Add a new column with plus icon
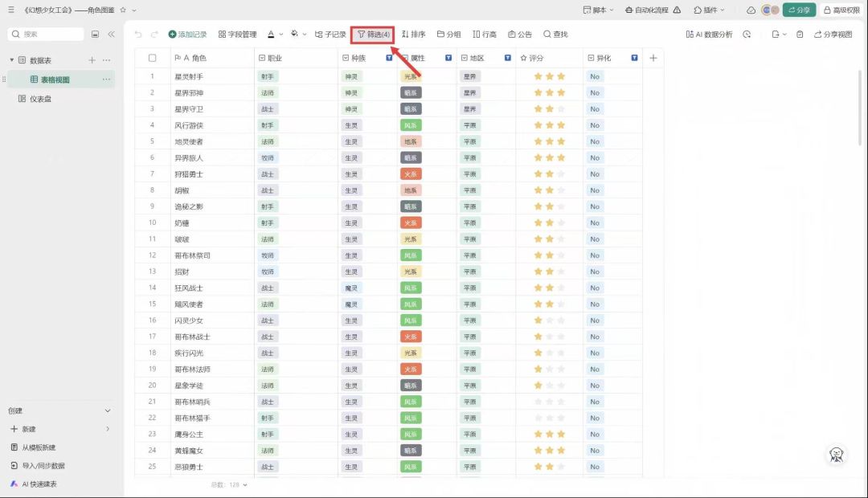 click(x=653, y=58)
